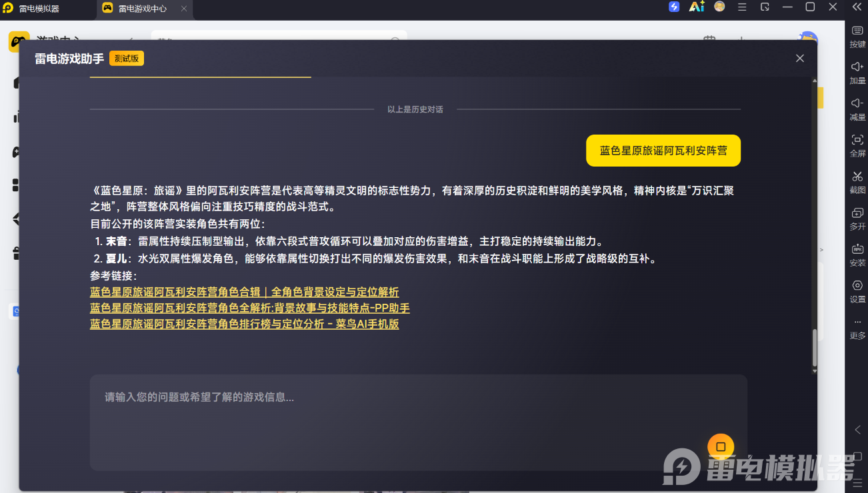This screenshot has width=868, height=493.
Task: Click the chat scrollbar thumb
Action: click(x=814, y=348)
